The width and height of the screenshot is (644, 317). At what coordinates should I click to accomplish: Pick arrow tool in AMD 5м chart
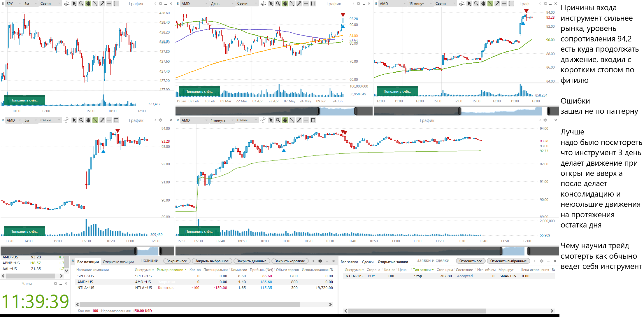click(x=102, y=120)
